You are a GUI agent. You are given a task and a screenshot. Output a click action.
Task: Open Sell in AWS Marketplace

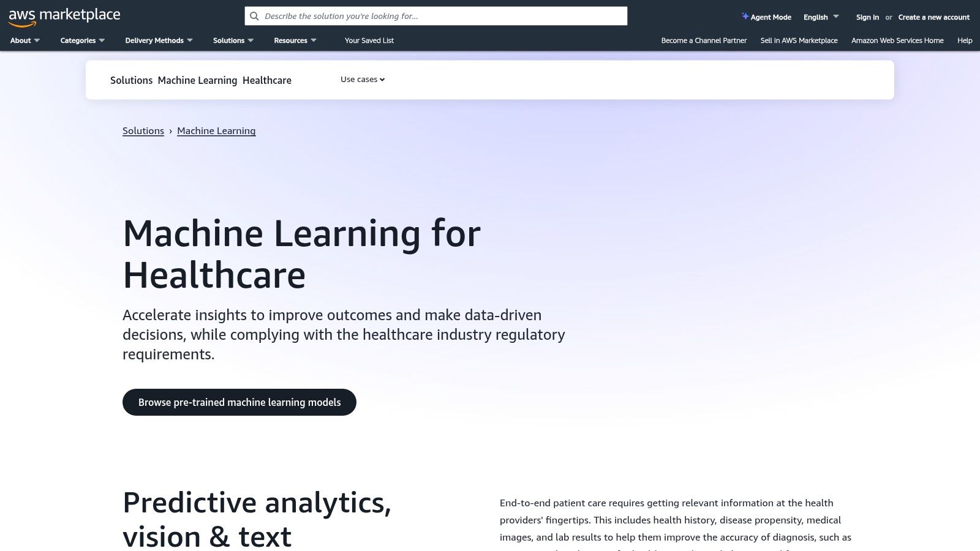pos(799,40)
